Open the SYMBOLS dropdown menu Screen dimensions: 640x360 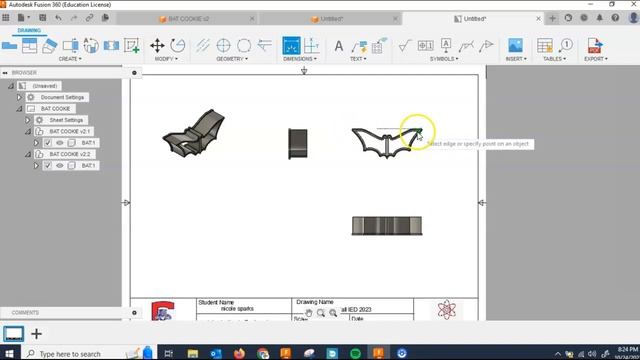coord(444,59)
